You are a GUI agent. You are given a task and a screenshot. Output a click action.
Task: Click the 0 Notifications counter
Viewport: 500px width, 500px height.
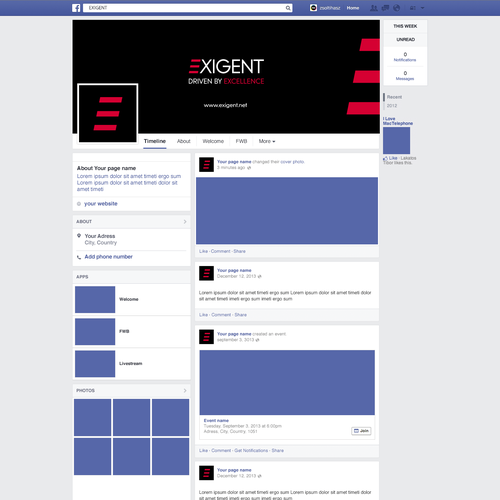click(x=405, y=57)
